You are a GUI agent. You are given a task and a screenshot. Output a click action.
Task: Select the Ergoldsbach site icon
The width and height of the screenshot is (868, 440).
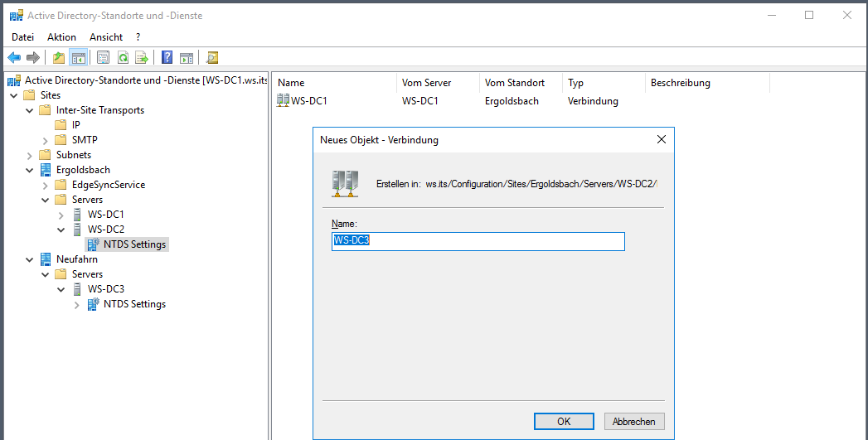coord(46,170)
